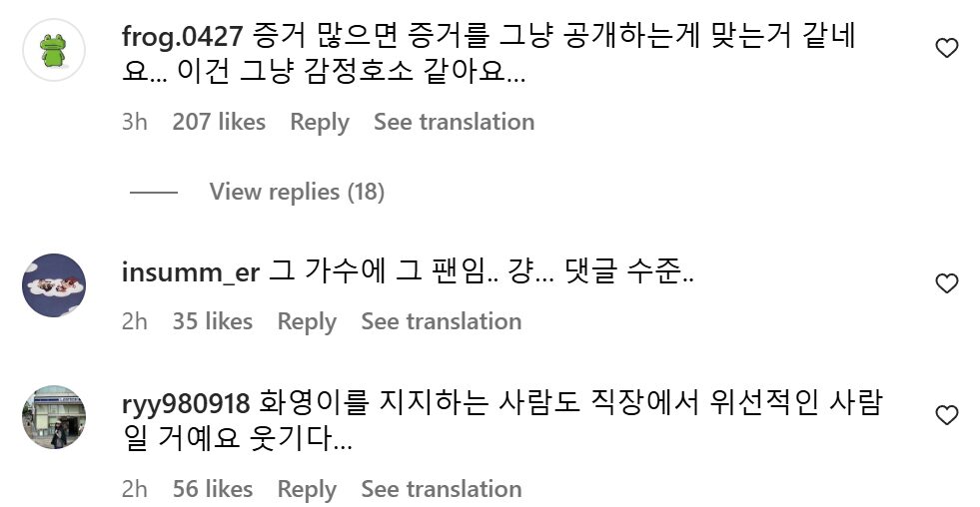This screenshot has height=507, width=980.
Task: Open the ryy980918 username link
Action: [186, 404]
